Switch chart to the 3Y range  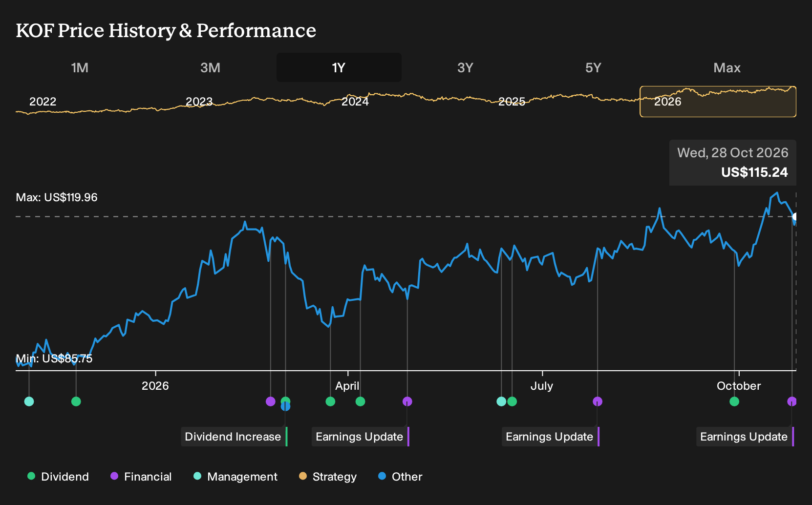click(x=465, y=67)
